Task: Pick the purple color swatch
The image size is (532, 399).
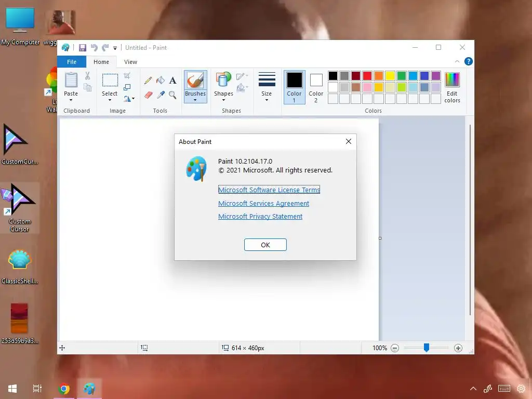Action: [436, 76]
